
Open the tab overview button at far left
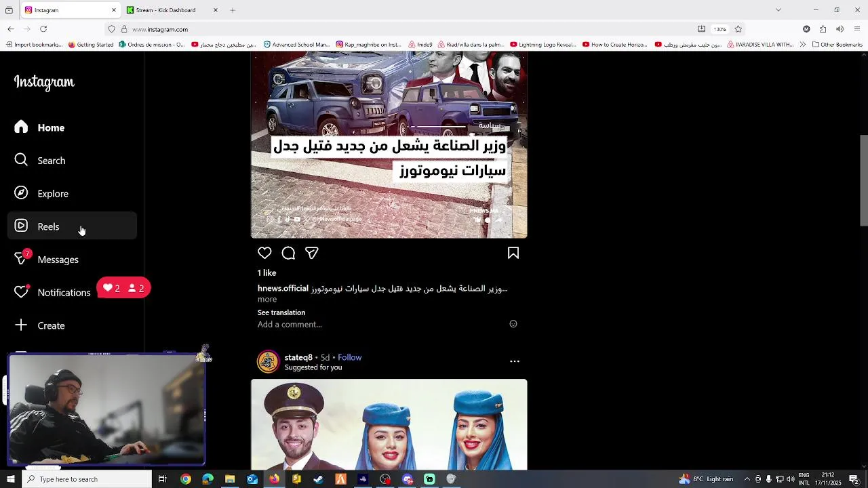click(x=9, y=10)
